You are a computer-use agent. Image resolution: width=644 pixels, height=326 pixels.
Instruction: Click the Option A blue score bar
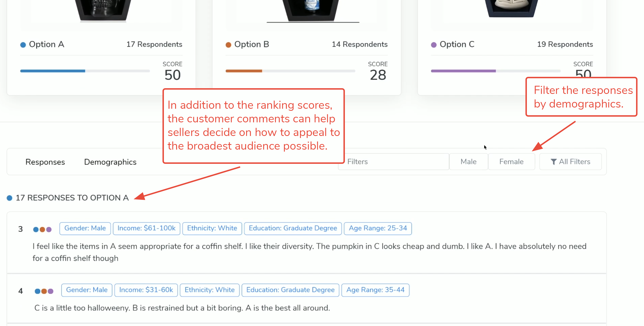point(52,71)
